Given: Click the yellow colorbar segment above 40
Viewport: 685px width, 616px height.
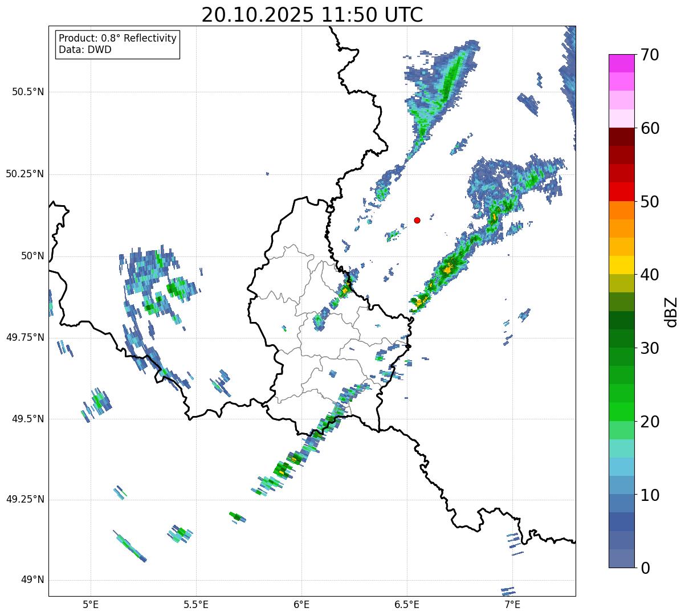Looking at the screenshot, I should pyautogui.click(x=621, y=265).
